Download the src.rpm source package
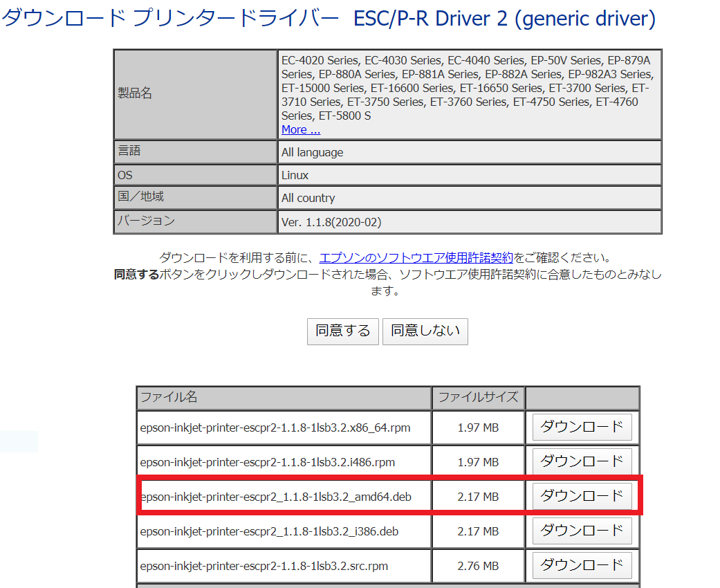Screen dimensions: 720x588 [x=582, y=565]
